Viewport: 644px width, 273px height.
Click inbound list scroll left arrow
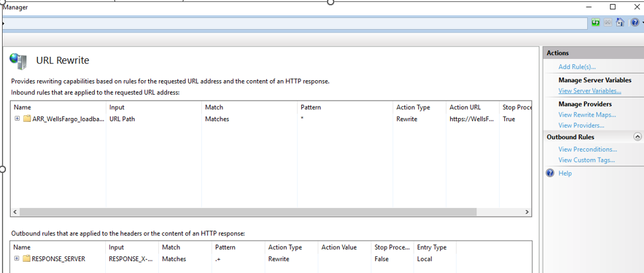click(x=15, y=212)
